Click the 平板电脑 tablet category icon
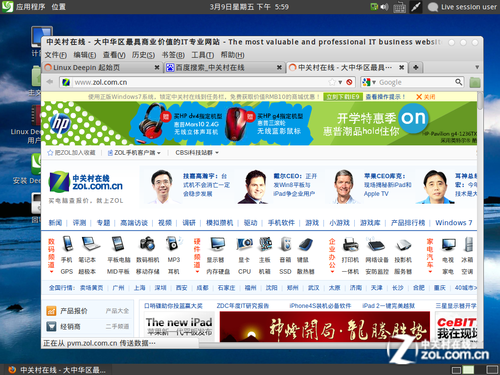The image size is (500, 375). (x=118, y=244)
